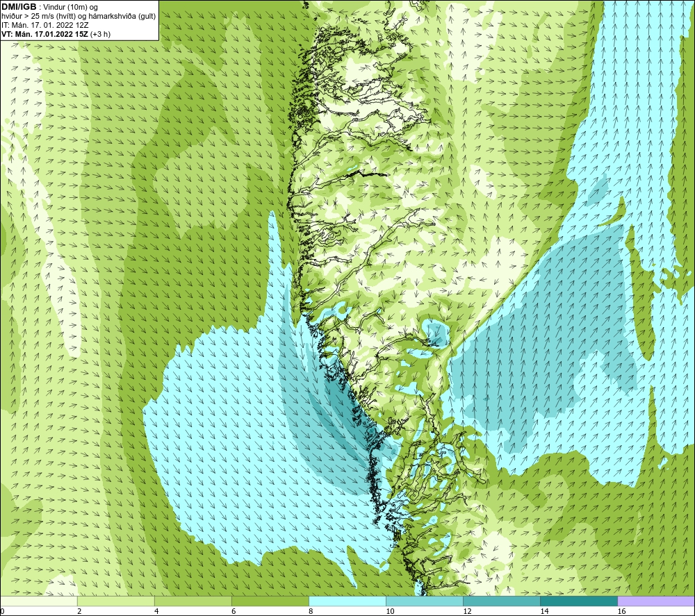Click the 14–16 m/s dark teal swatch
Viewport: 695px width, 616px height.
click(578, 601)
